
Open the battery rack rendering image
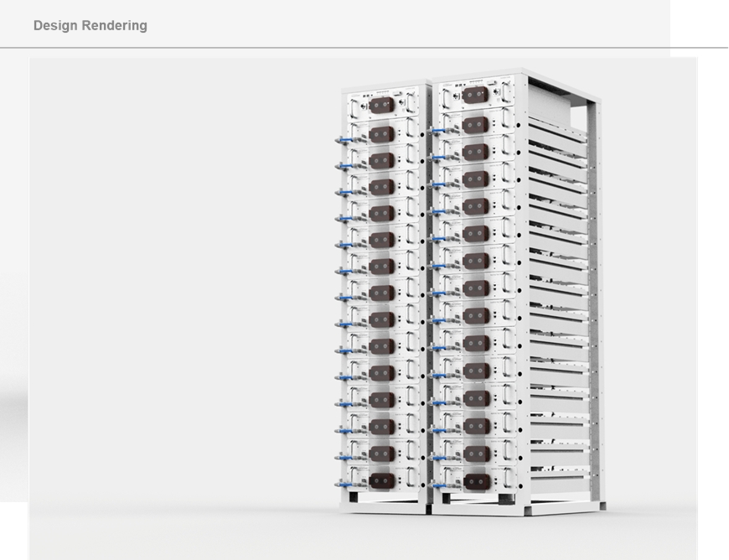click(363, 309)
